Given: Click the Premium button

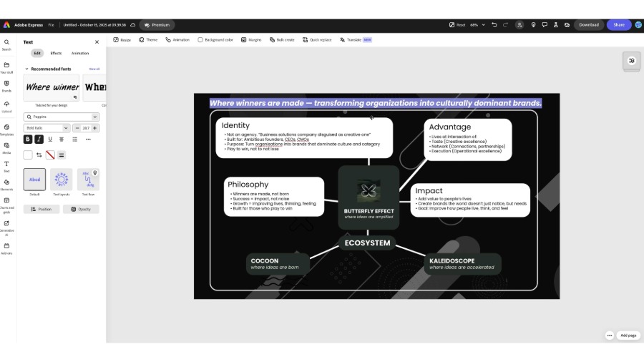Looking at the screenshot, I should point(157,24).
